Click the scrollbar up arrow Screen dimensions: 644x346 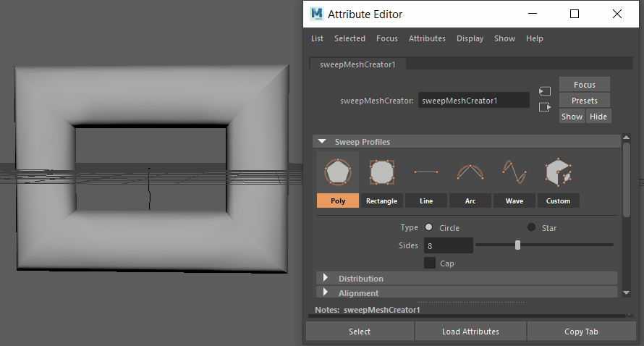pyautogui.click(x=627, y=138)
